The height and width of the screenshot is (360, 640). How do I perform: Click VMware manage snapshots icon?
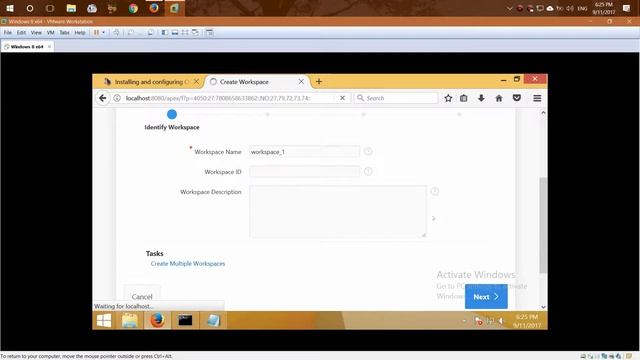pos(151,32)
